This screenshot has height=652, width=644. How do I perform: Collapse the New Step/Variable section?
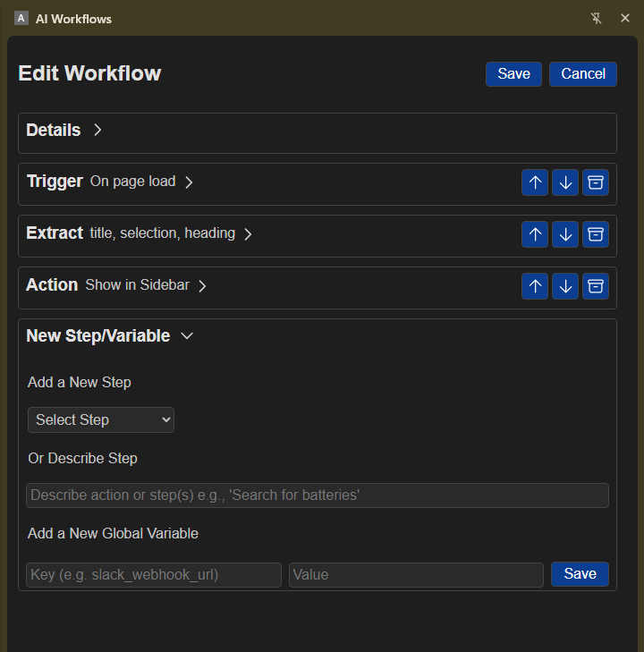coord(187,336)
